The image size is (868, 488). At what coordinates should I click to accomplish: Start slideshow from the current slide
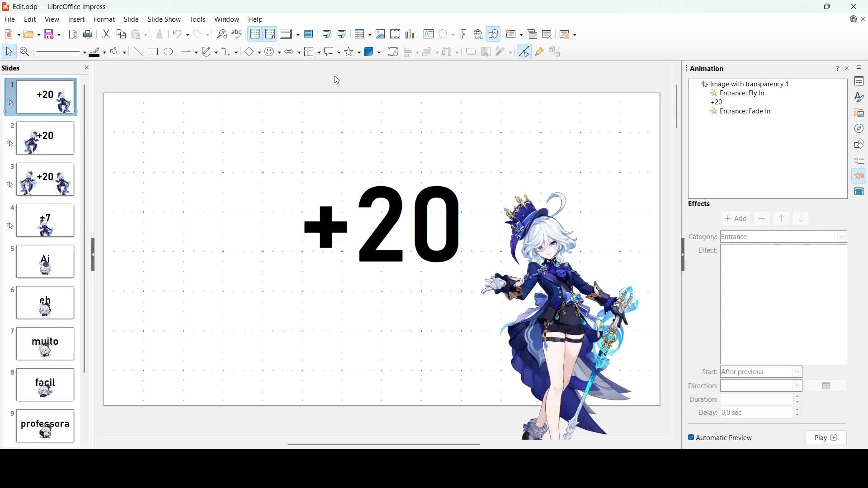click(x=343, y=34)
